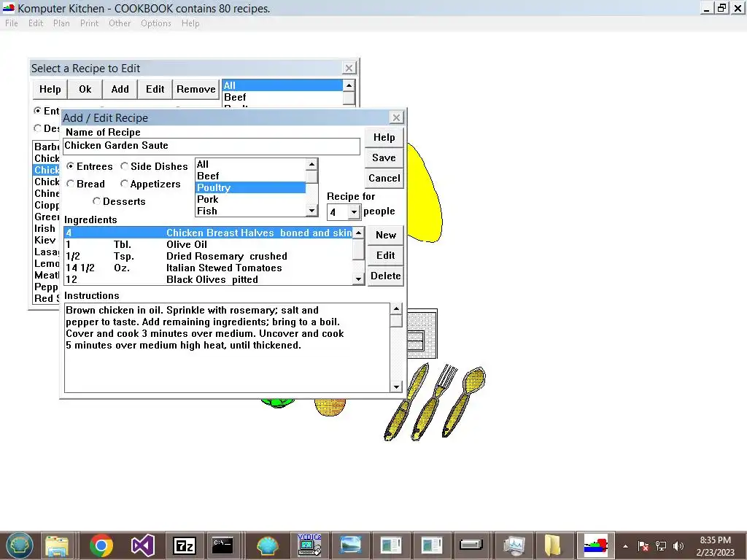
Task: Select Fish in the category list
Action: (x=251, y=211)
